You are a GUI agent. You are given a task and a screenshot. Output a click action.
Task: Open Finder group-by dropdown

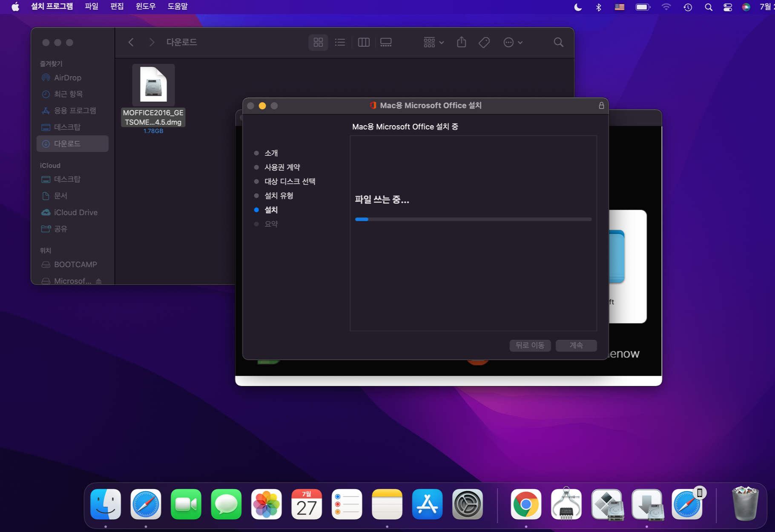(x=434, y=42)
